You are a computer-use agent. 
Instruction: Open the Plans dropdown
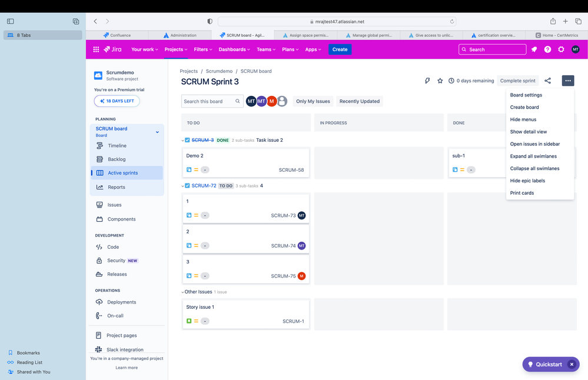tap(290, 49)
